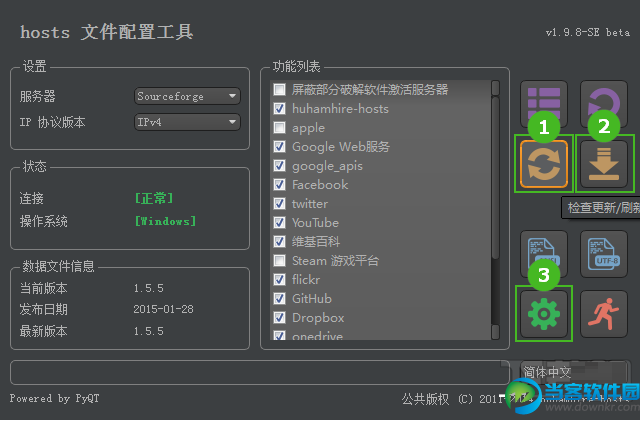The width and height of the screenshot is (641, 421).
Task: Click the scrollbar down arrow in 功能列表
Action: [x=495, y=332]
